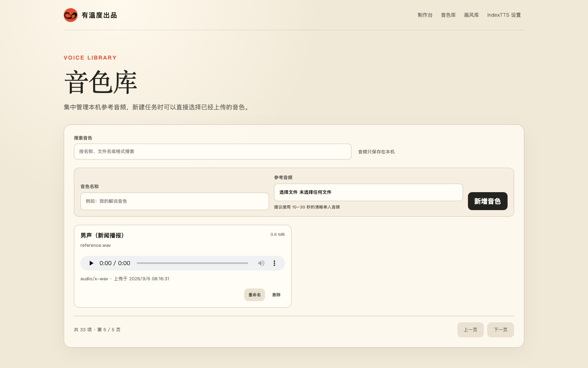Click the 音频只保存在本机 note
The image size is (588, 368).
point(376,152)
